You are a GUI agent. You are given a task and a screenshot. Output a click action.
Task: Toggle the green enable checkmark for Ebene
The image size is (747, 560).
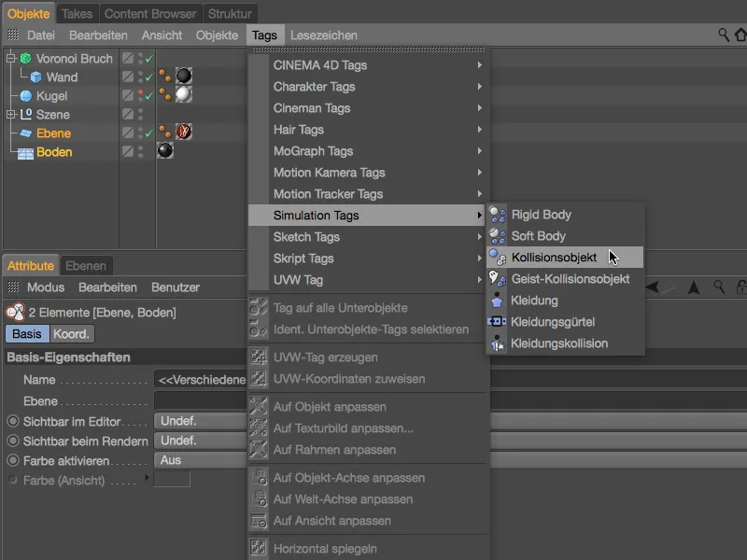(149, 133)
